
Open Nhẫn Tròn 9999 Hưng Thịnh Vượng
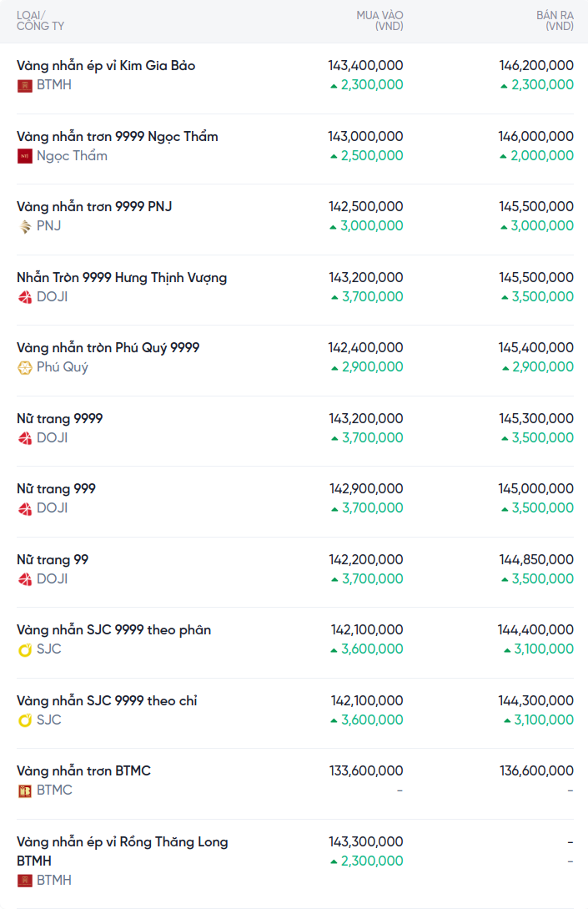[x=122, y=277]
